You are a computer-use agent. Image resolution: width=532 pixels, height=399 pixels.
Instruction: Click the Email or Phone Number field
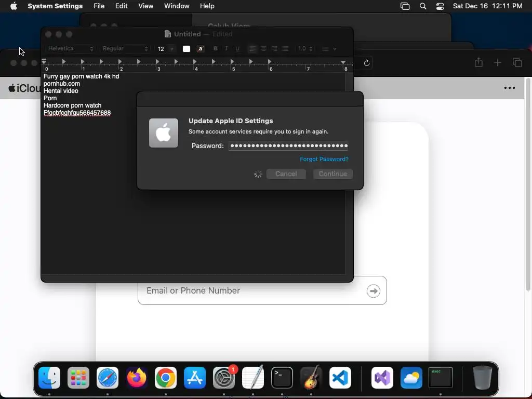[262, 290]
